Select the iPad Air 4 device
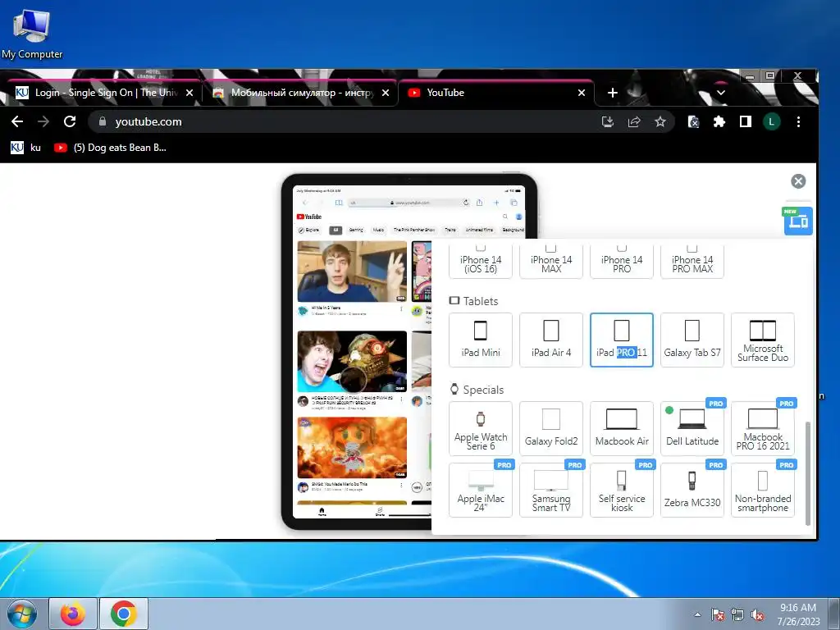This screenshot has height=630, width=840. pyautogui.click(x=550, y=340)
